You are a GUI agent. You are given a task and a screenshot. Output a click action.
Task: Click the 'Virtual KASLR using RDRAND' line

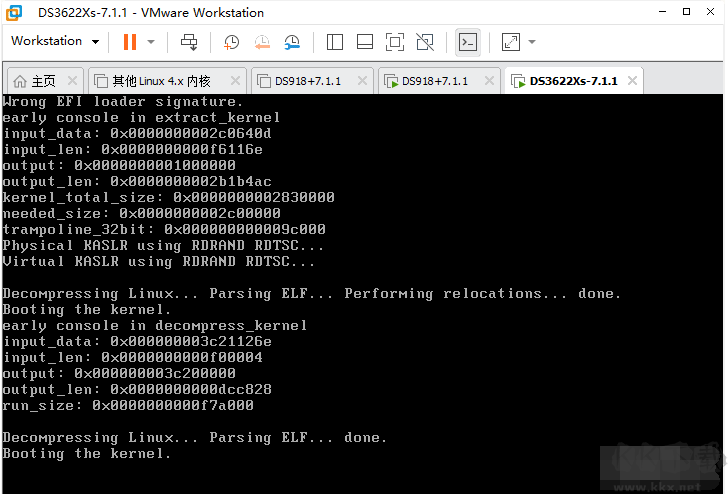coord(159,262)
